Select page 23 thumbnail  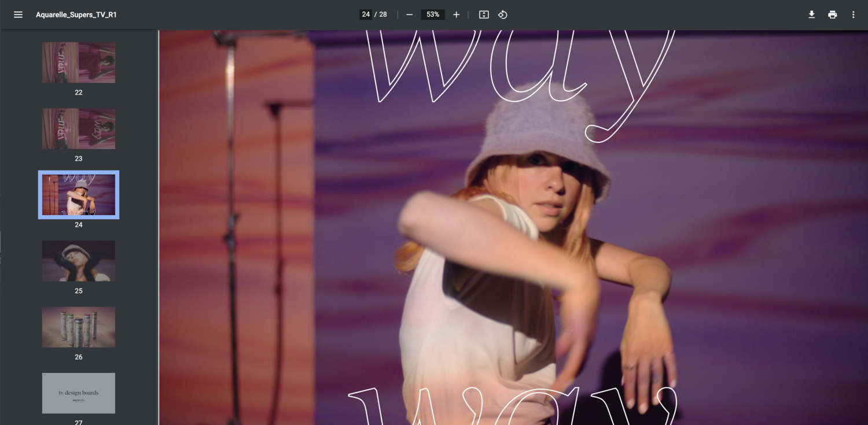79,128
